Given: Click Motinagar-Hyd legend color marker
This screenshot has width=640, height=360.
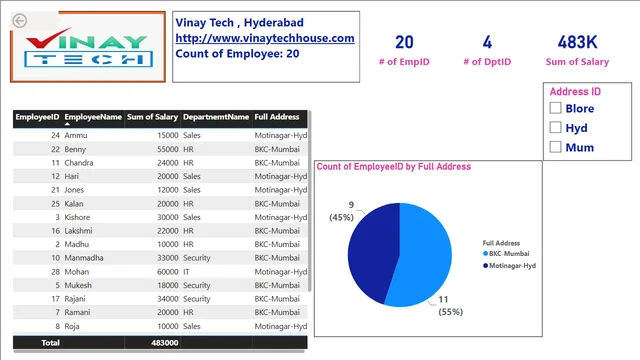Looking at the screenshot, I should coord(485,266).
